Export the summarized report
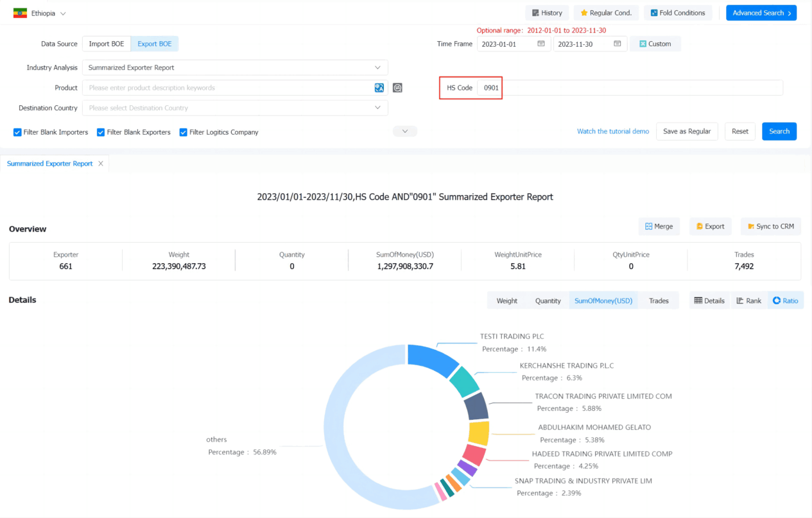This screenshot has width=812, height=518. [710, 226]
